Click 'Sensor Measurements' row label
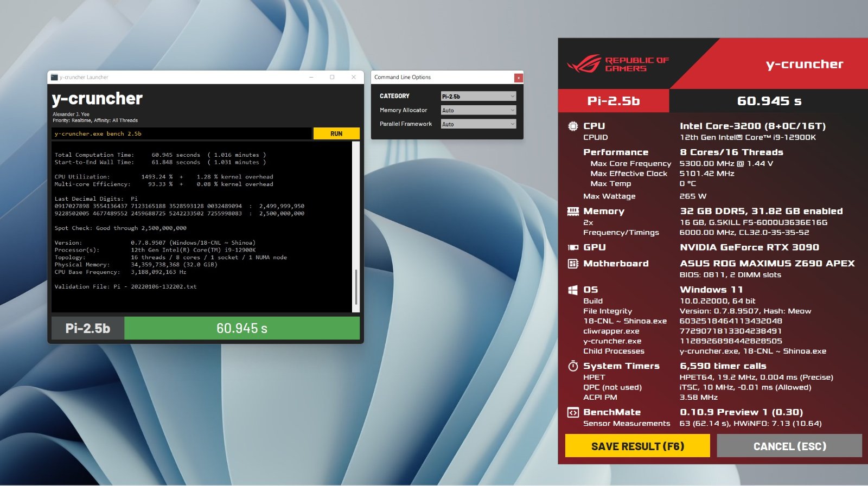 (x=627, y=424)
